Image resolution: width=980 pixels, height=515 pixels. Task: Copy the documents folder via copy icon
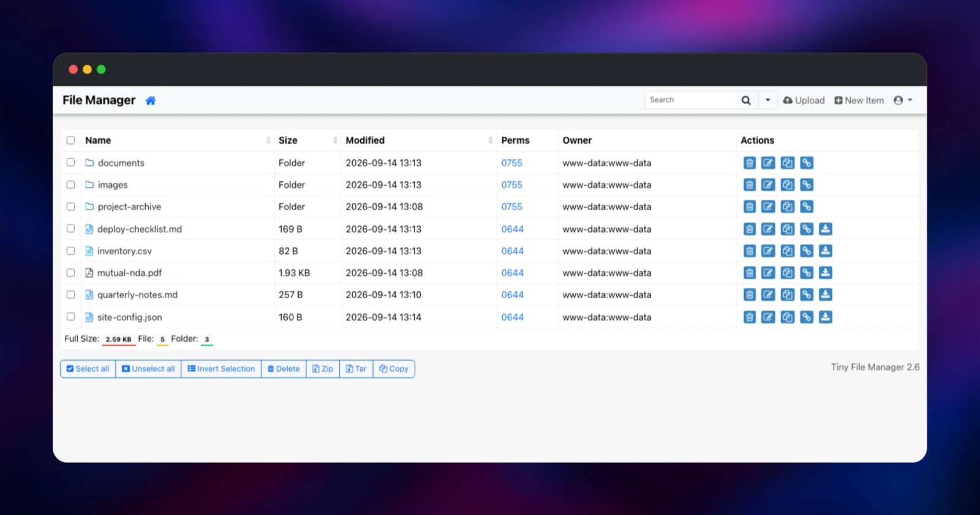788,163
